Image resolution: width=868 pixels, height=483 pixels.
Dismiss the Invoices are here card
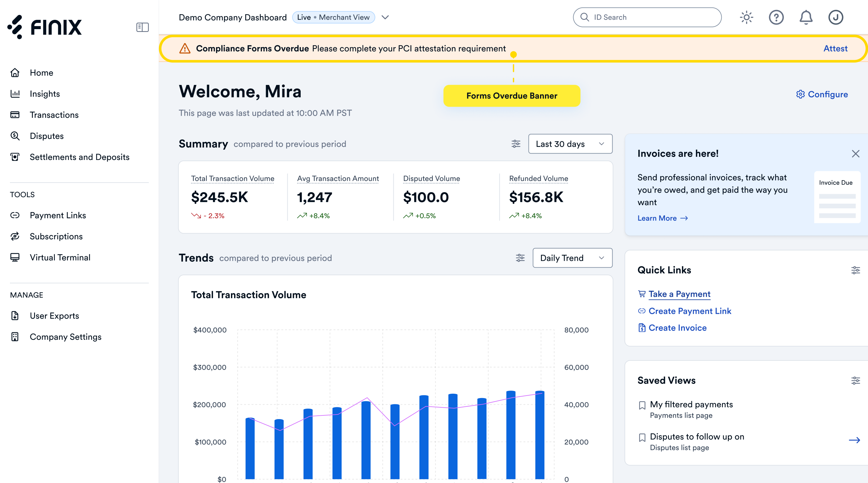coord(855,154)
